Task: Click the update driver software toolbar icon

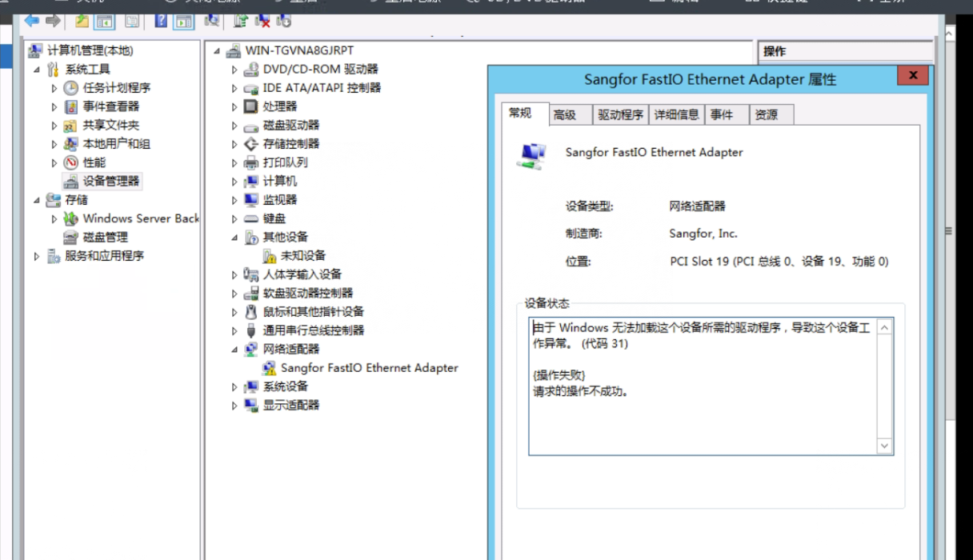Action: click(240, 21)
